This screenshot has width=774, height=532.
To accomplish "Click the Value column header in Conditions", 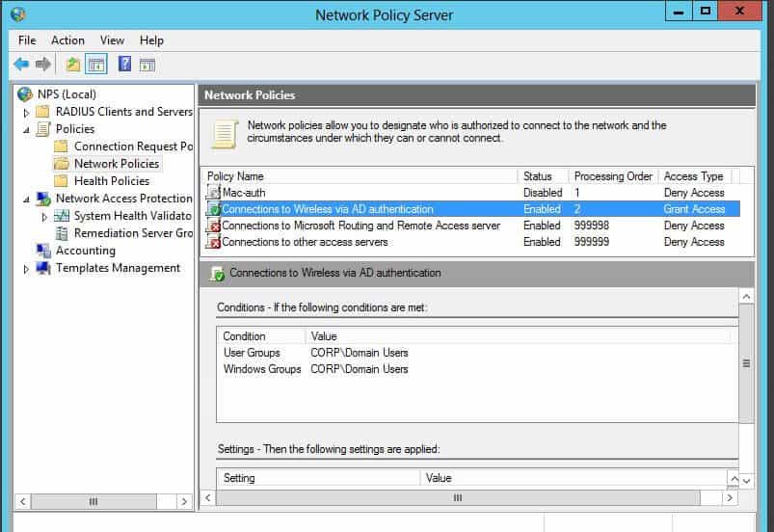I will pos(520,336).
